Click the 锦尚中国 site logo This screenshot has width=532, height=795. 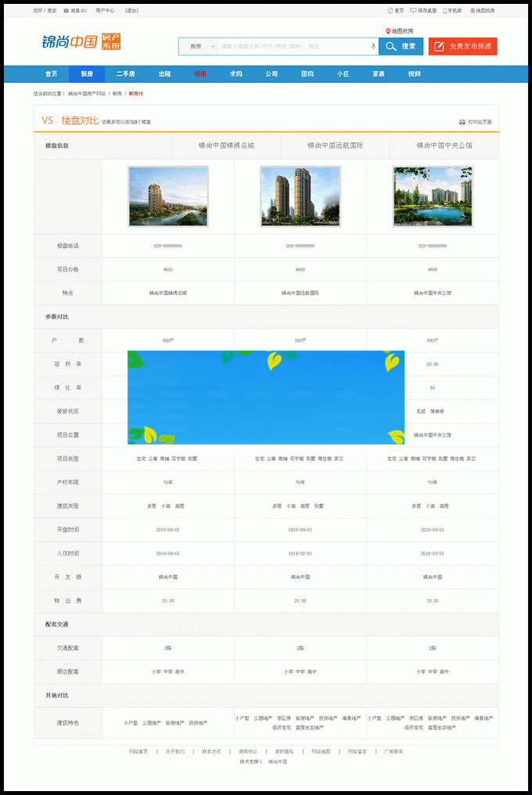81,41
